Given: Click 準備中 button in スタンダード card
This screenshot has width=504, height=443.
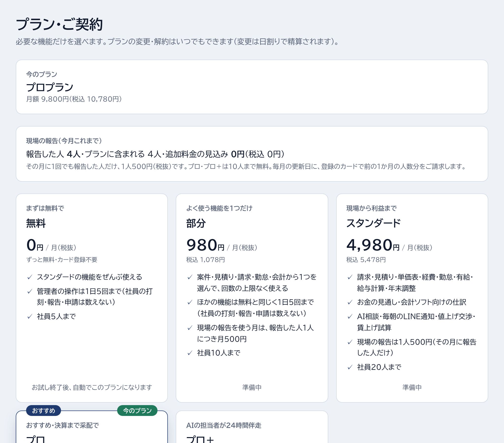Looking at the screenshot, I should pyautogui.click(x=412, y=387).
